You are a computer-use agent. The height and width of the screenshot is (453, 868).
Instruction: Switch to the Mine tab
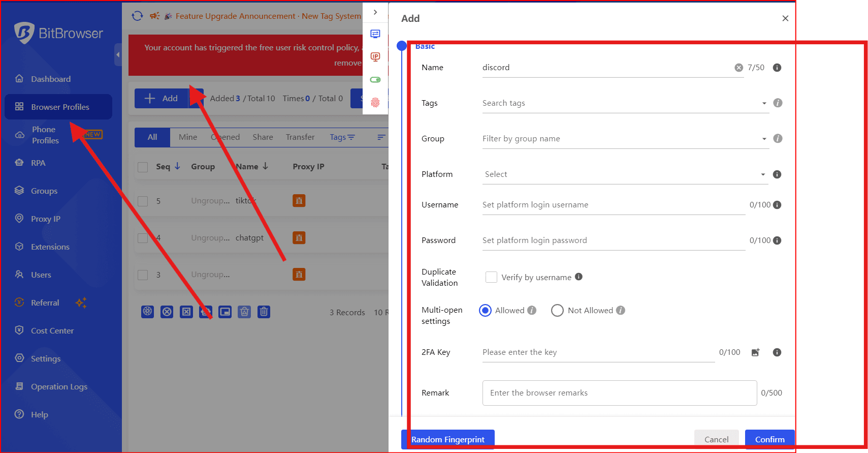coord(187,137)
